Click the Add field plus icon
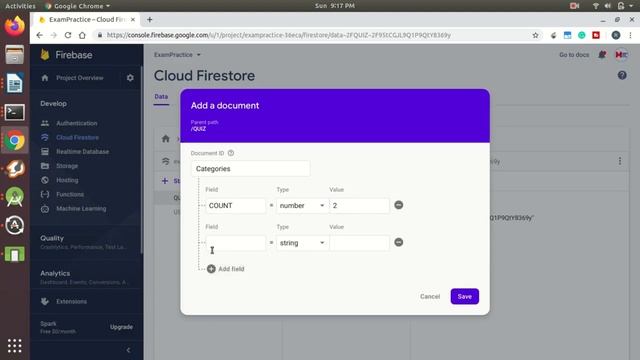The width and height of the screenshot is (640, 360). pos(211,269)
